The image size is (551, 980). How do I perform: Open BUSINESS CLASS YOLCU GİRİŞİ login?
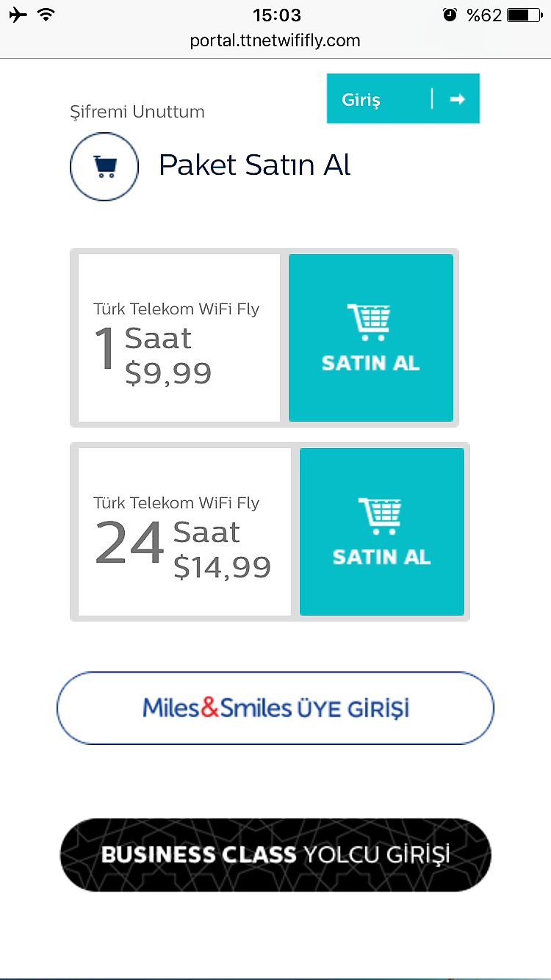[275, 855]
